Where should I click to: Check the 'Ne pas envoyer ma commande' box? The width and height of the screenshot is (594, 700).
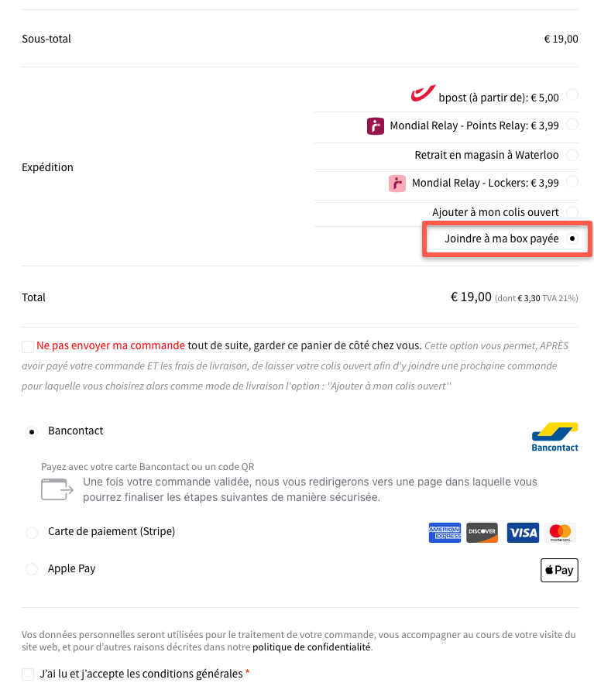coord(28,346)
